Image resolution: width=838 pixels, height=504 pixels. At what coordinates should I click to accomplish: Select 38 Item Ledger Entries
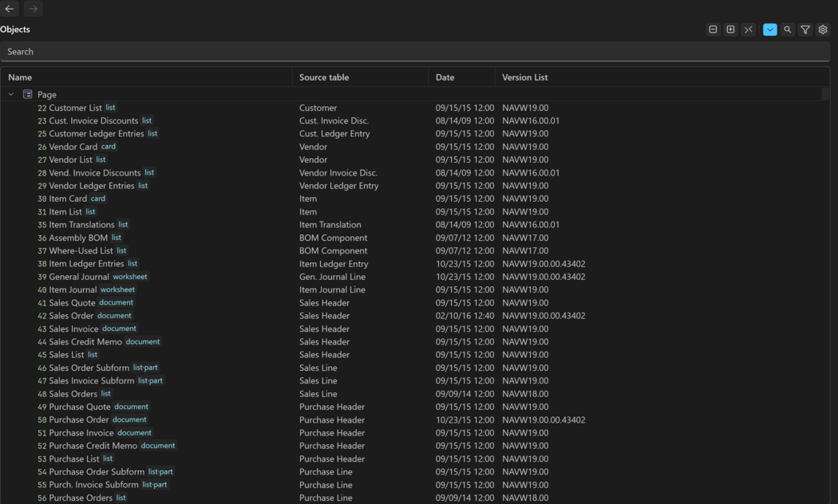coord(81,264)
